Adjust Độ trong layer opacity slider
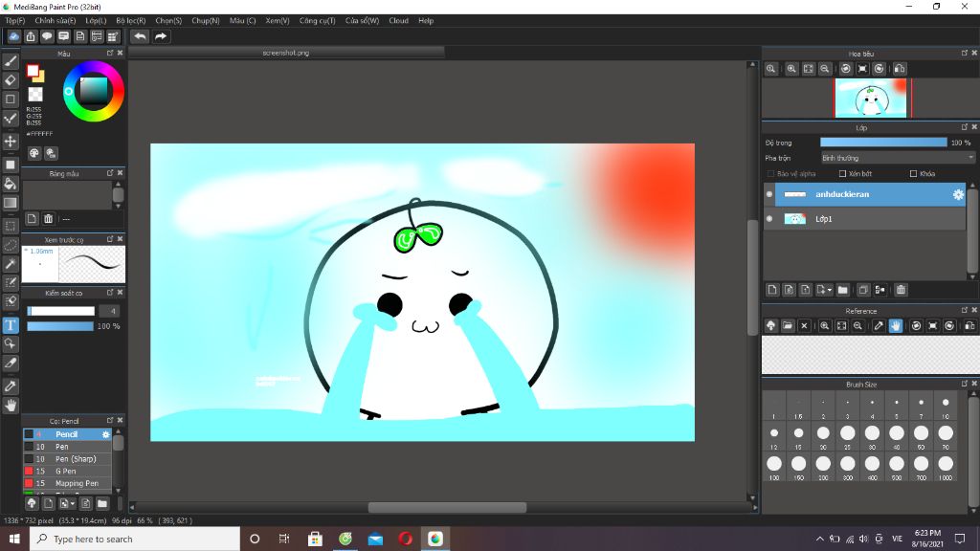This screenshot has height=551, width=980. click(883, 143)
